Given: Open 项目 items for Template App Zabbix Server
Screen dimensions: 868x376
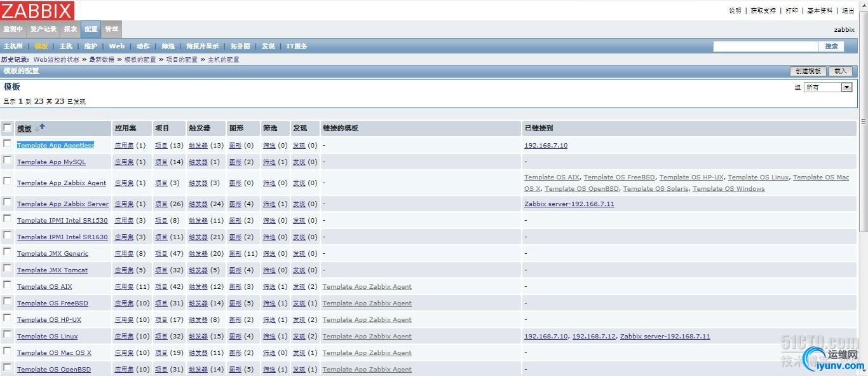Looking at the screenshot, I should 161,204.
